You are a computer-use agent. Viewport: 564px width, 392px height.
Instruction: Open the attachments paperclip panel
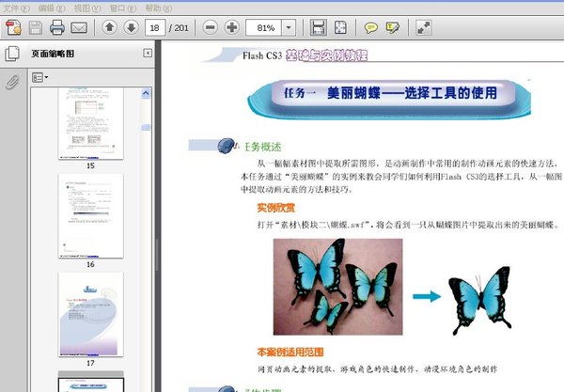[x=12, y=82]
